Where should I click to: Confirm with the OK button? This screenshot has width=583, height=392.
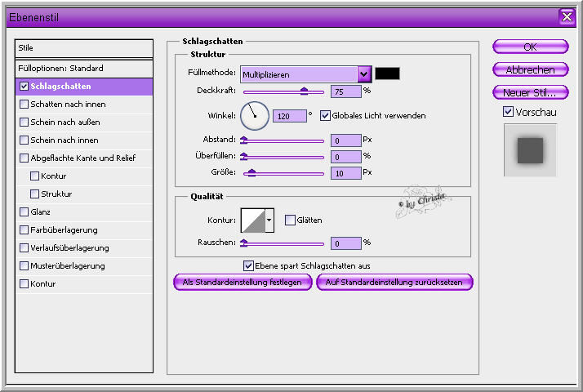pos(531,47)
